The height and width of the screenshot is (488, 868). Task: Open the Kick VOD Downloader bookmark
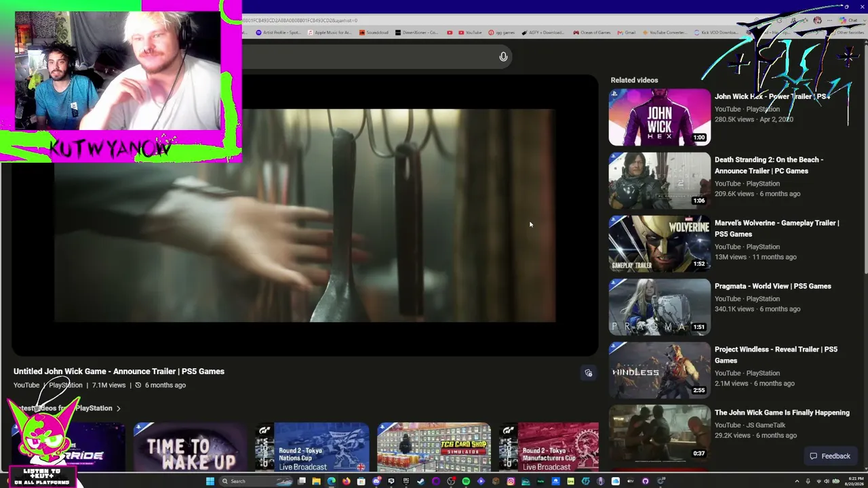pyautogui.click(x=716, y=33)
